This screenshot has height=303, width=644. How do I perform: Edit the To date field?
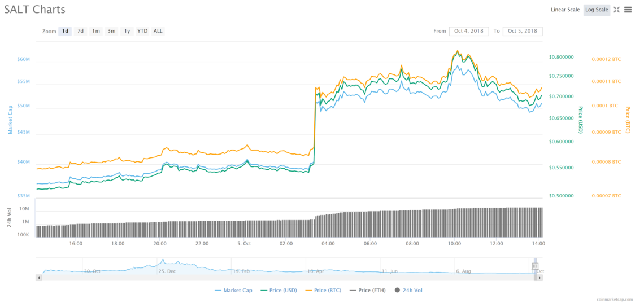tap(522, 31)
